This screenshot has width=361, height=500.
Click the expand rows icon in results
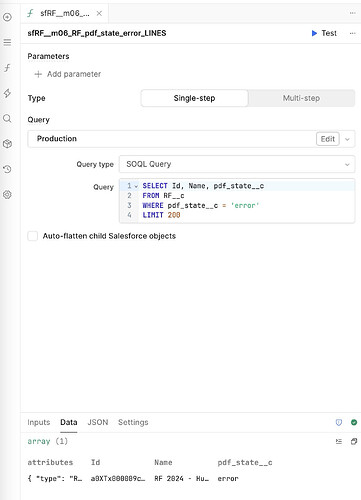pos(339,441)
